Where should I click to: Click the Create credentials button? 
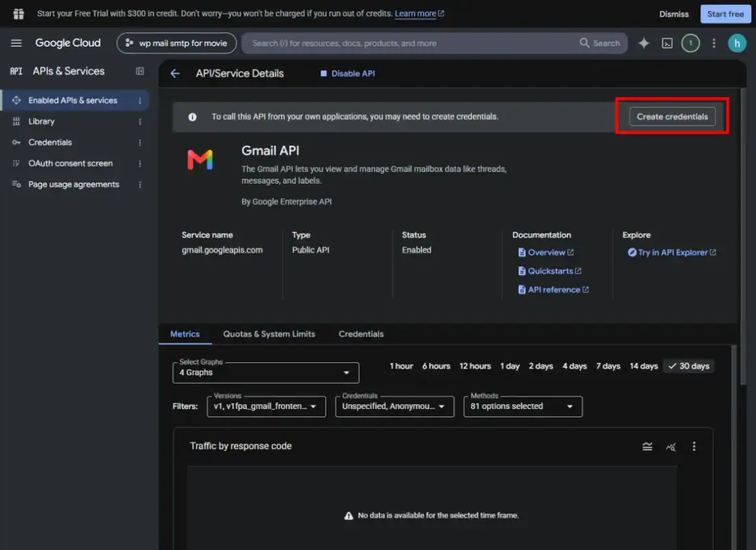click(672, 117)
